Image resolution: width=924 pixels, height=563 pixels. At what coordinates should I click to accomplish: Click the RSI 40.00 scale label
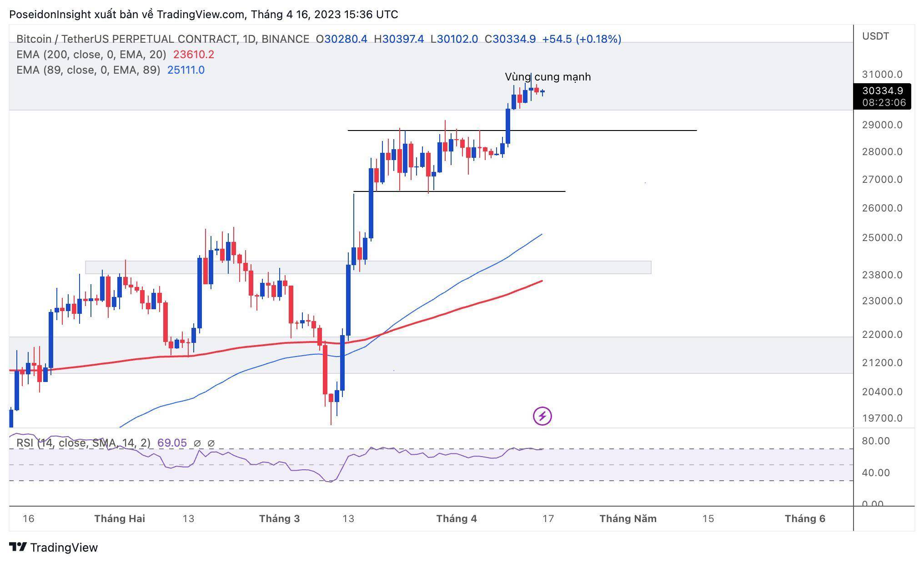point(876,473)
